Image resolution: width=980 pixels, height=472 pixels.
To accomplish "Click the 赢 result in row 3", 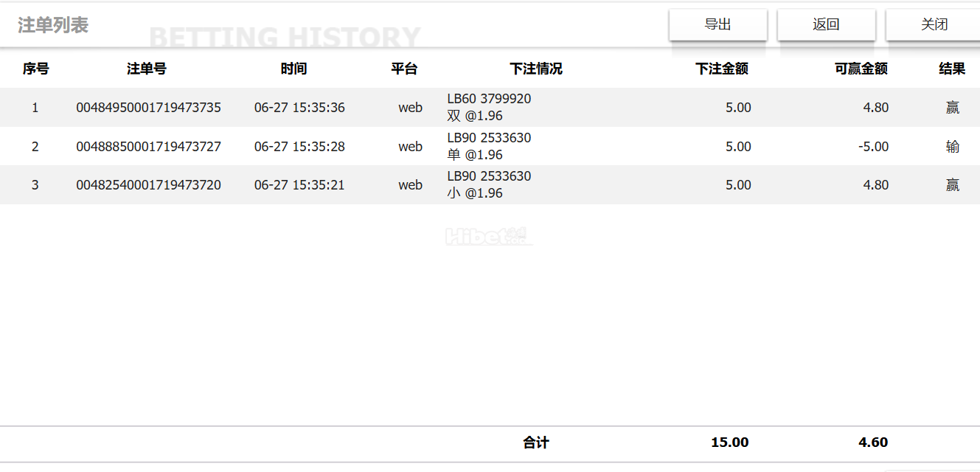I will tap(953, 185).
